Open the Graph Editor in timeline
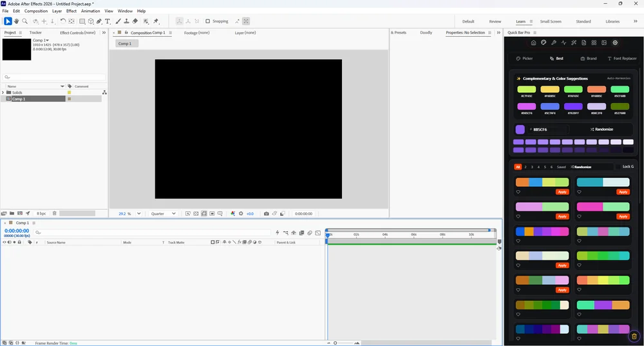The image size is (644, 346). tap(318, 233)
